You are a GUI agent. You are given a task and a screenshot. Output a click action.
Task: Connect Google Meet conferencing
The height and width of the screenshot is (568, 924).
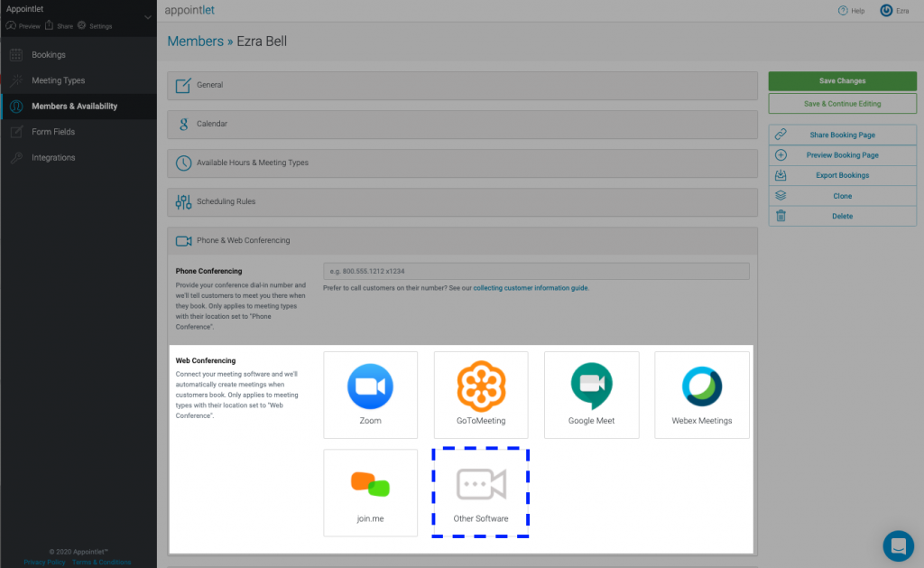click(x=591, y=395)
